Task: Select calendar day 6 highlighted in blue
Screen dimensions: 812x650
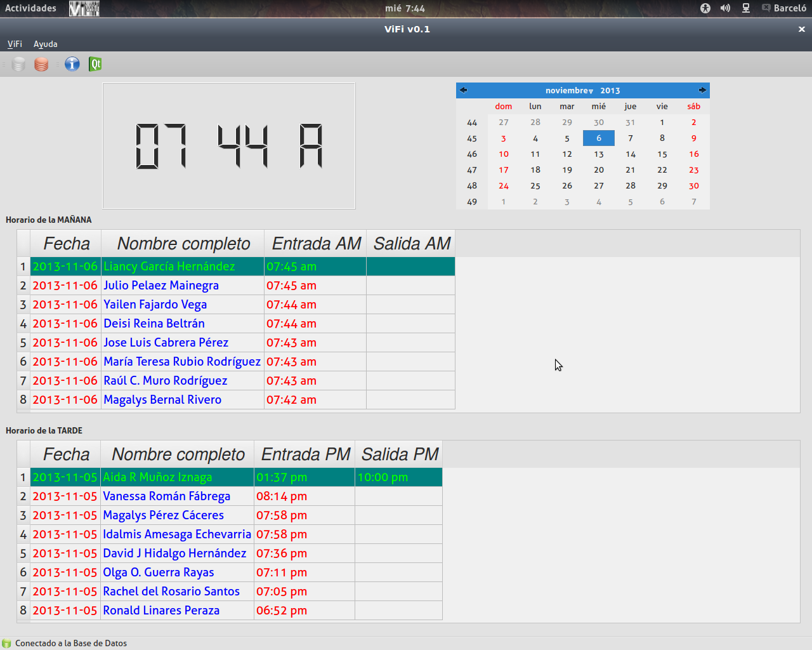Action: tap(599, 138)
